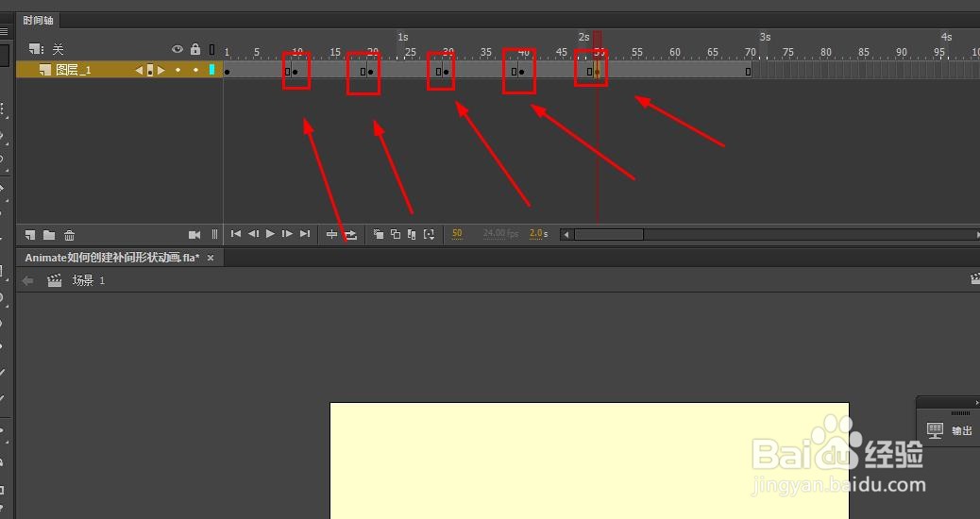980x519 pixels.
Task: Select keyframe at frame 1
Action: (x=227, y=72)
